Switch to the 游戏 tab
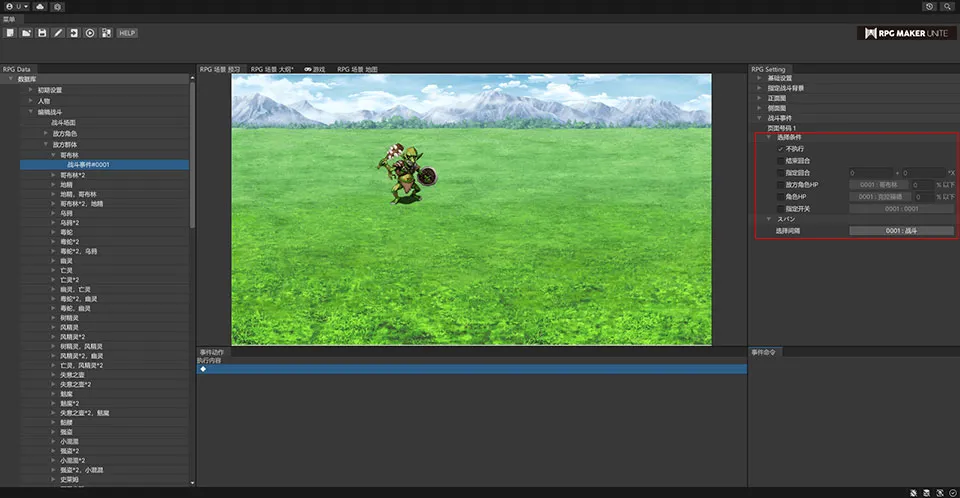960x498 pixels. [x=315, y=69]
